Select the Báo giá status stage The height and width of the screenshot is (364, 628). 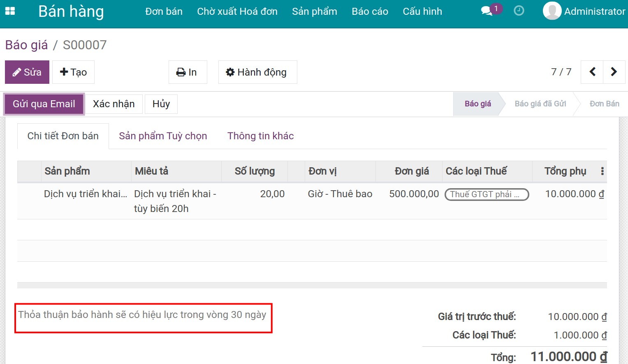tap(478, 104)
